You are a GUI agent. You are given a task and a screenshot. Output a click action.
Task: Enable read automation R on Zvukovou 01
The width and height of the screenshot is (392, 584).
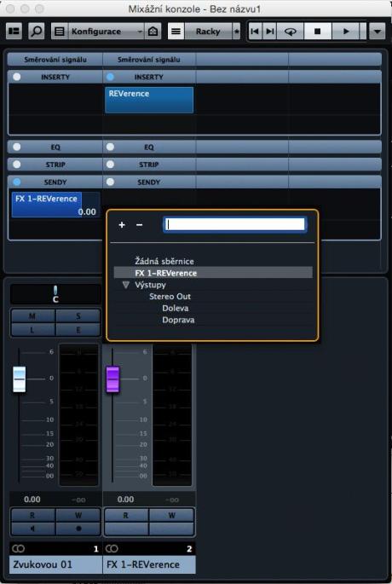point(32,516)
